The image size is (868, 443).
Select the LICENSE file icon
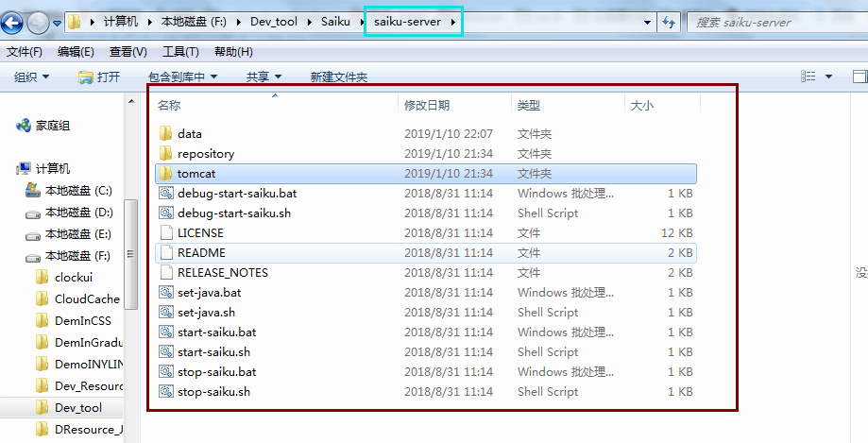pos(166,233)
